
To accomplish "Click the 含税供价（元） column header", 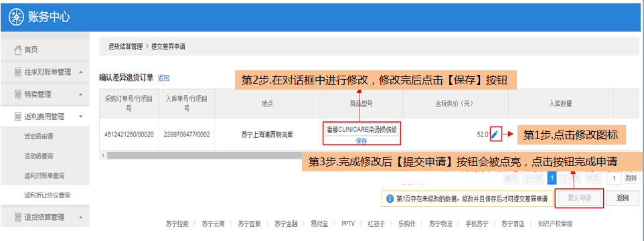I will coord(455,104).
